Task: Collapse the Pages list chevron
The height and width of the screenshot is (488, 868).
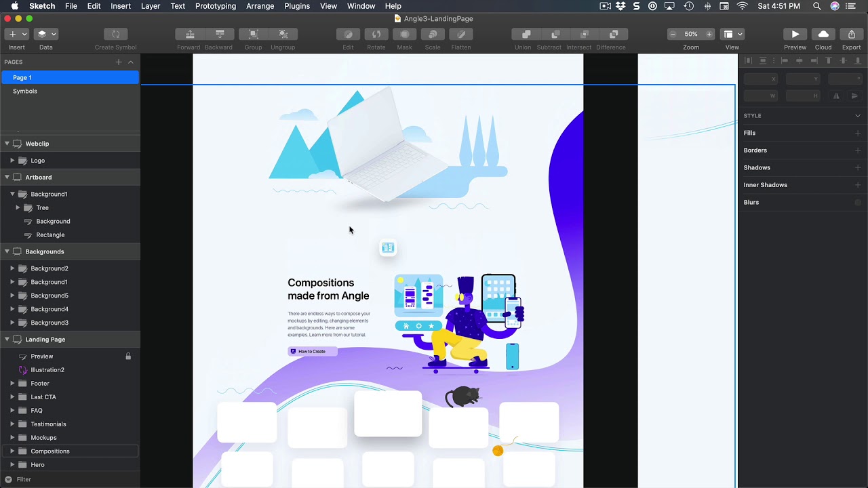Action: [131, 62]
